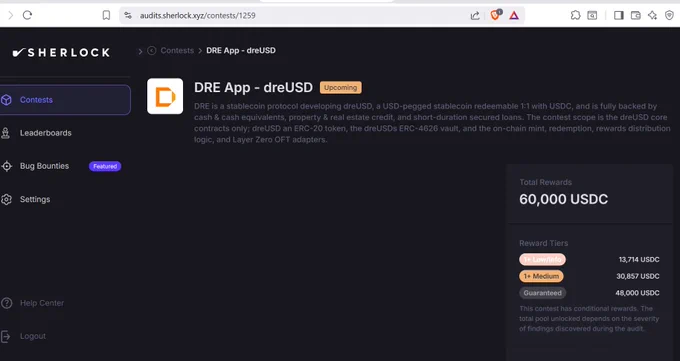This screenshot has width=680, height=361.
Task: Click the Upcoming status badge
Action: click(340, 88)
